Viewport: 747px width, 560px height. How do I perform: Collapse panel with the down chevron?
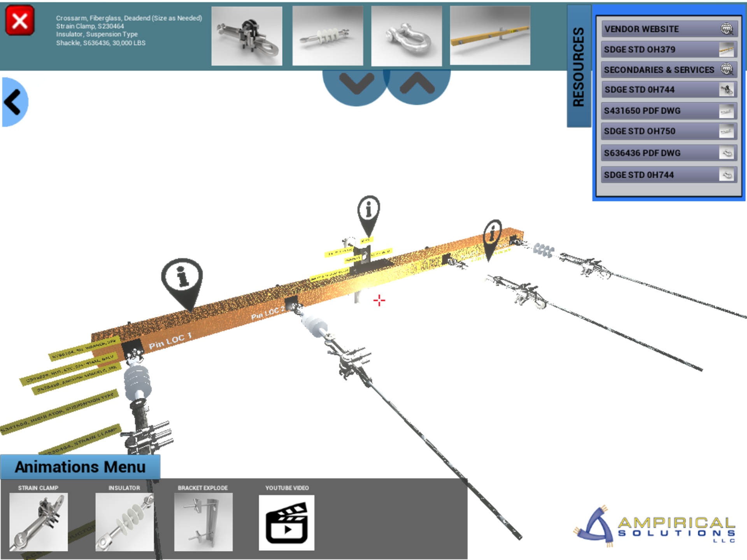tap(356, 84)
